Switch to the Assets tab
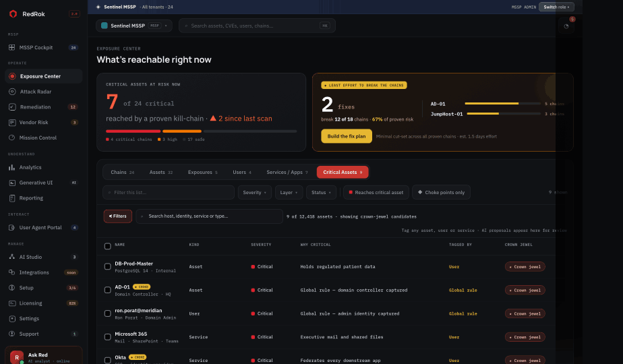This screenshot has width=623, height=364. (161, 172)
